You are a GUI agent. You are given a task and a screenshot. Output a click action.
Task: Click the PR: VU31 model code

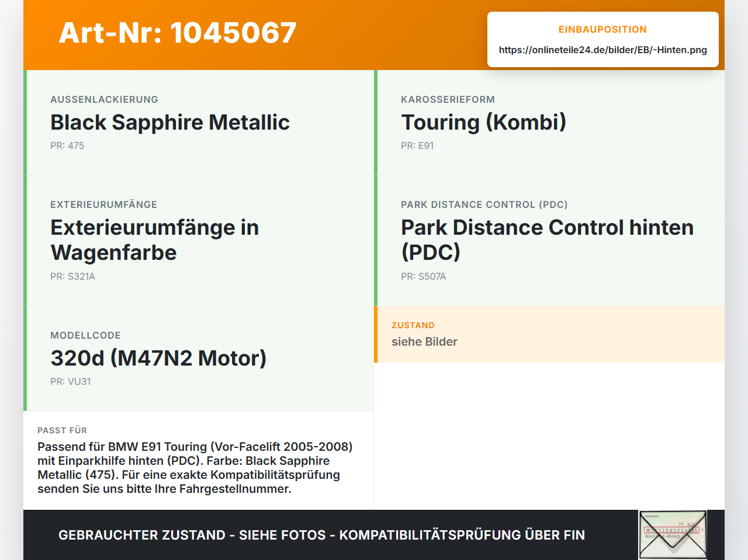[70, 381]
